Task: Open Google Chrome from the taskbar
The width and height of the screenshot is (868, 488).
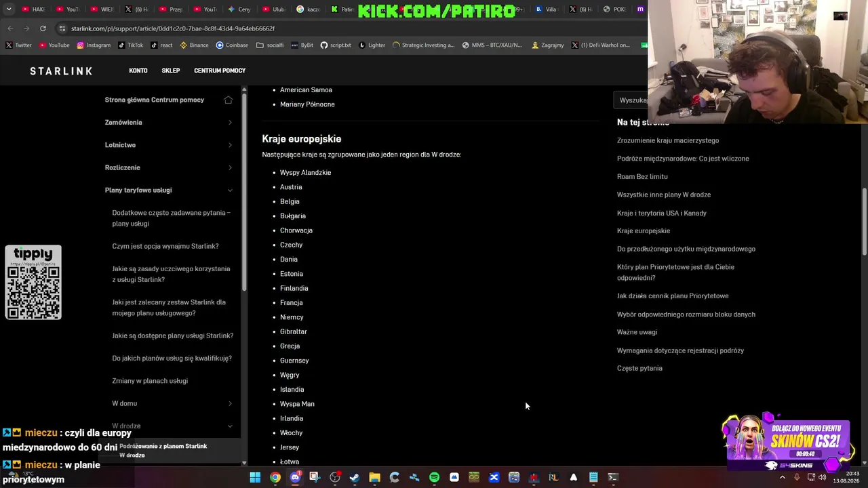Action: [275, 477]
